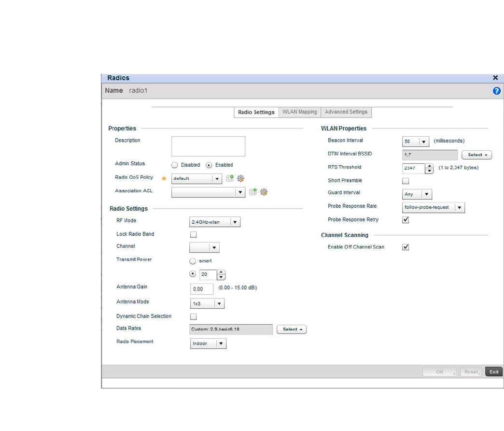Set Admin Status to Enabled
This screenshot has width=504, height=431.
(x=209, y=165)
